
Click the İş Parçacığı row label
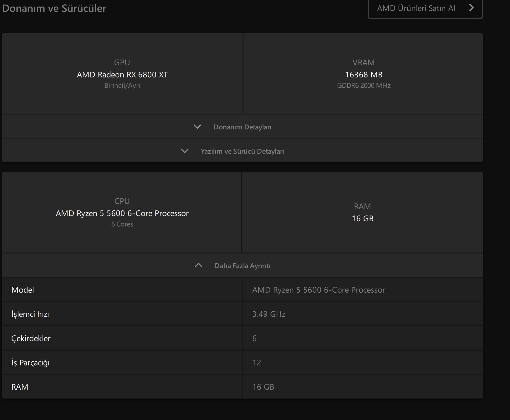(x=30, y=363)
